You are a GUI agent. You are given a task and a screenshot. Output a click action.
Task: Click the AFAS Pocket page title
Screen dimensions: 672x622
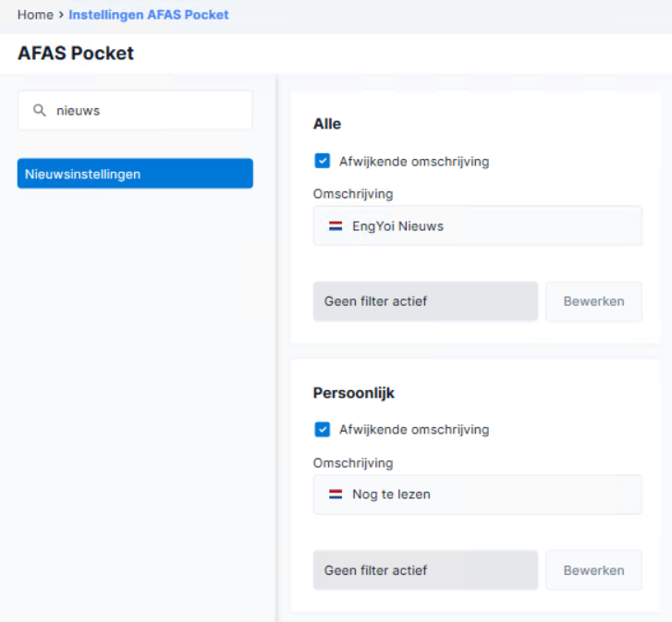tap(76, 53)
